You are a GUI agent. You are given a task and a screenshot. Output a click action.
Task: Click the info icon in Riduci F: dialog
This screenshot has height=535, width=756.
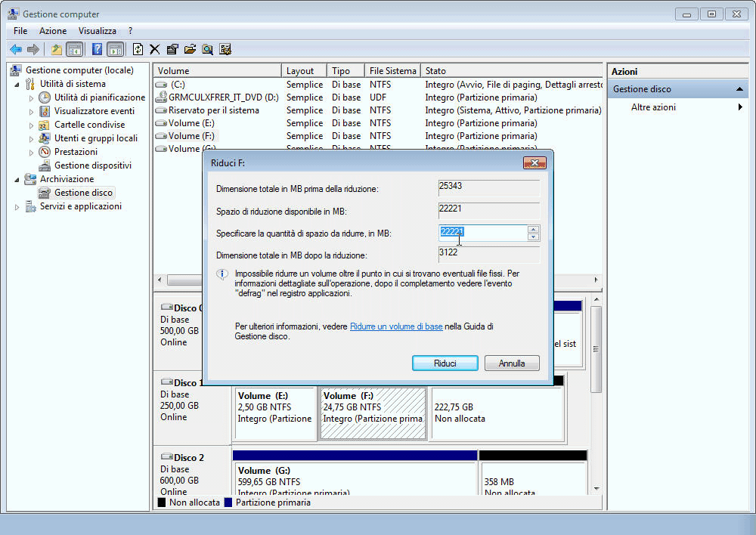222,275
